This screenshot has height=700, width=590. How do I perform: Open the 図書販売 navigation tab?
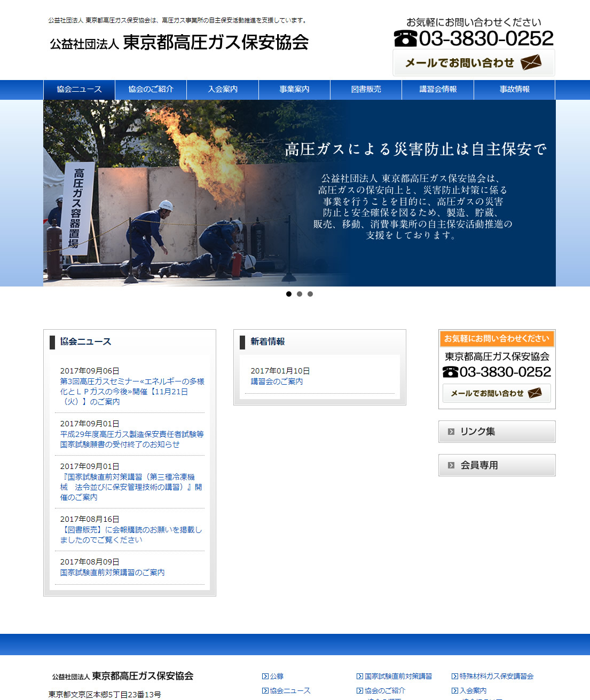[366, 90]
